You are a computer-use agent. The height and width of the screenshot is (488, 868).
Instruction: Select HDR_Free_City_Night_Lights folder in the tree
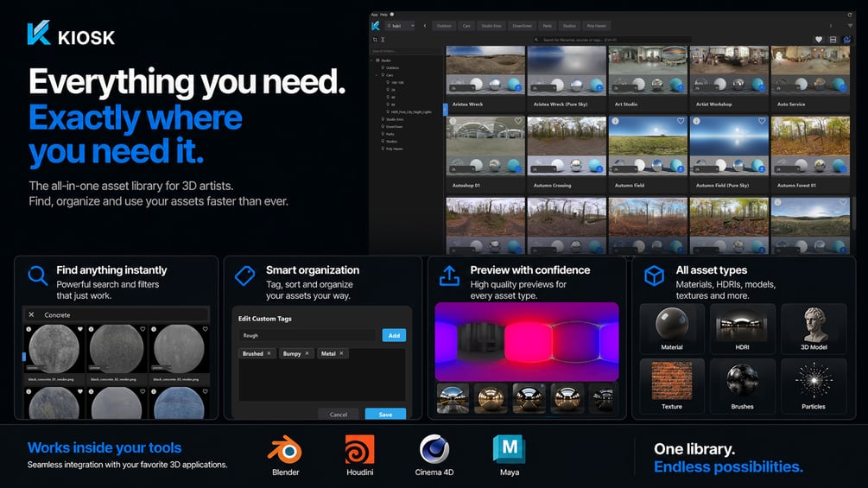tap(410, 111)
